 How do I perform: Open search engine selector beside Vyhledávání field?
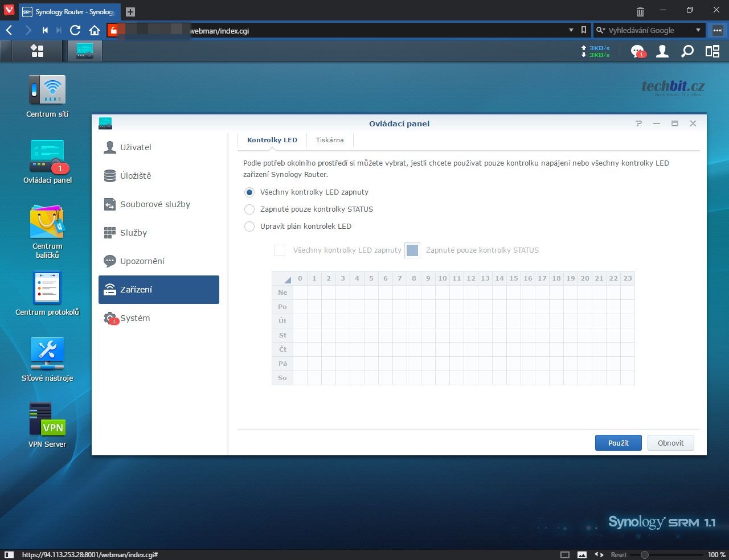tap(600, 30)
